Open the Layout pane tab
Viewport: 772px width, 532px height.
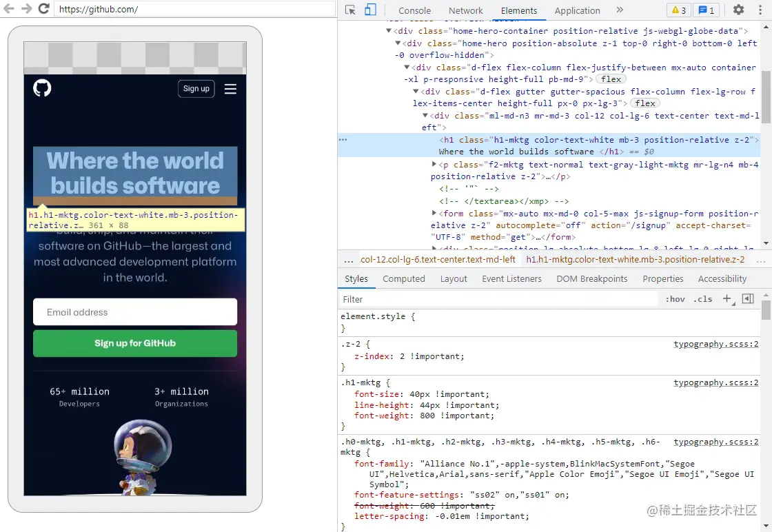(454, 278)
